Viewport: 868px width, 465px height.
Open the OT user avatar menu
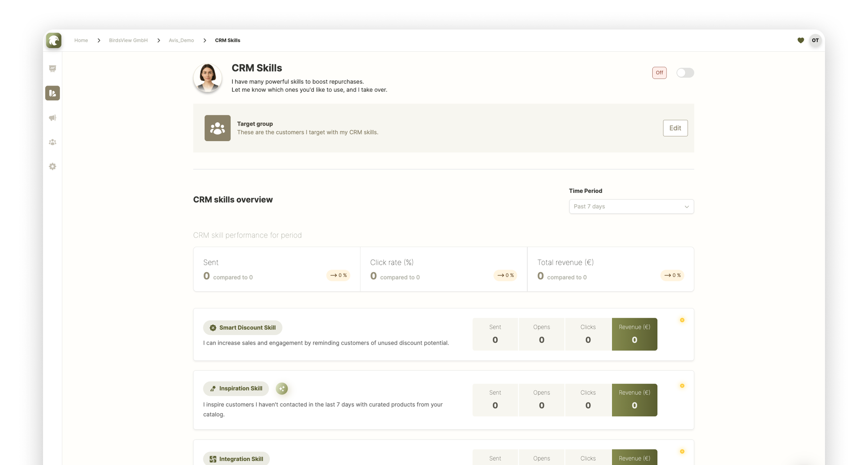pos(815,40)
